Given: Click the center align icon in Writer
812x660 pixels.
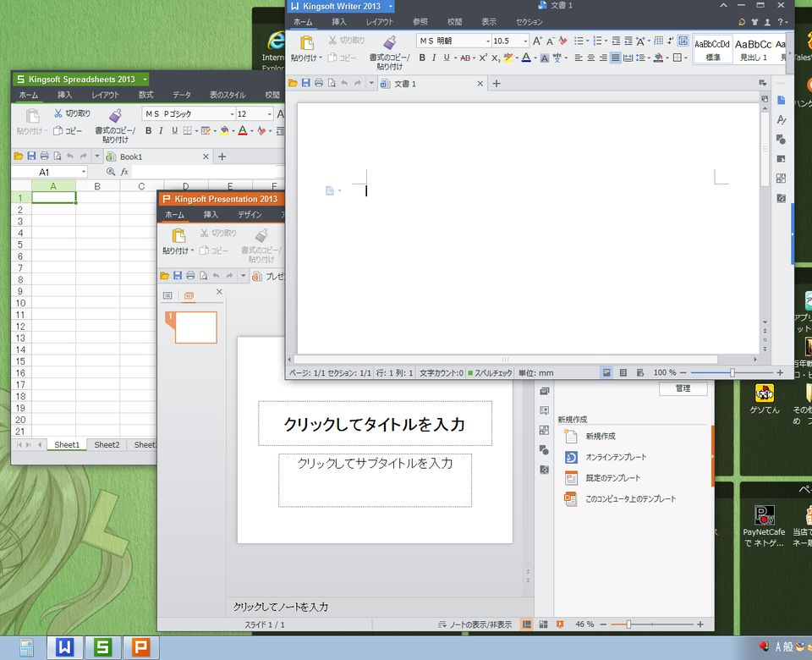Looking at the screenshot, I should click(591, 58).
